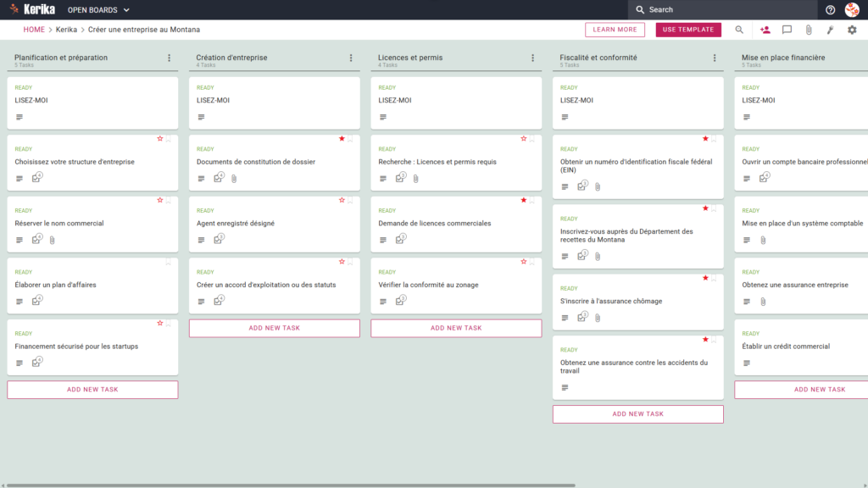The height and width of the screenshot is (488, 868).
Task: Toggle star on Demande de licences commerciales
Action: pyautogui.click(x=524, y=200)
